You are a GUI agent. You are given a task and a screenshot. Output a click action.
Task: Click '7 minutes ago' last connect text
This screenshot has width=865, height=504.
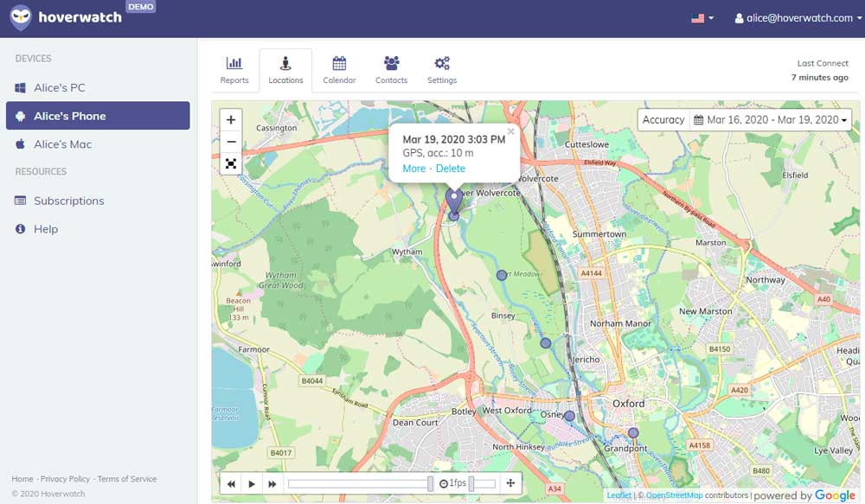click(820, 77)
